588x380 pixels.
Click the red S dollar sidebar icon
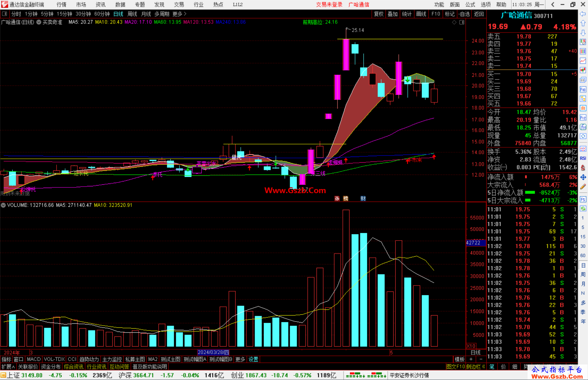583,168
